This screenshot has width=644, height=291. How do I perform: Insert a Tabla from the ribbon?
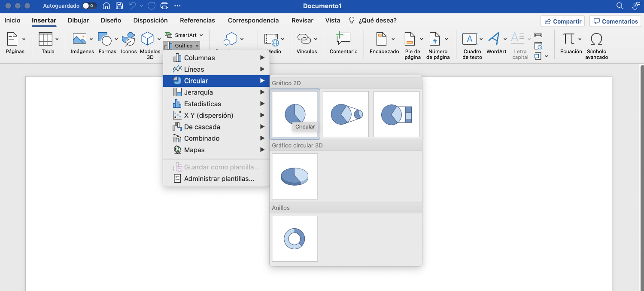pyautogui.click(x=48, y=42)
